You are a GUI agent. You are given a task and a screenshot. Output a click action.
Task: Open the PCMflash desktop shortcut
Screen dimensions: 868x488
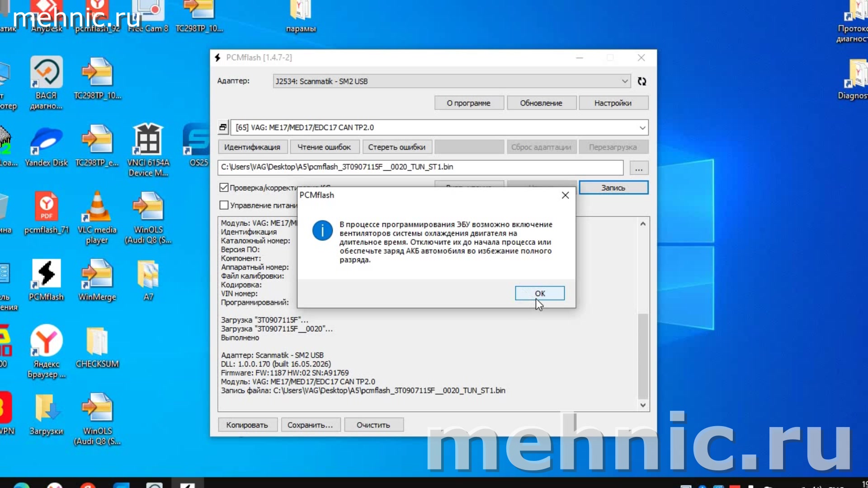47,280
